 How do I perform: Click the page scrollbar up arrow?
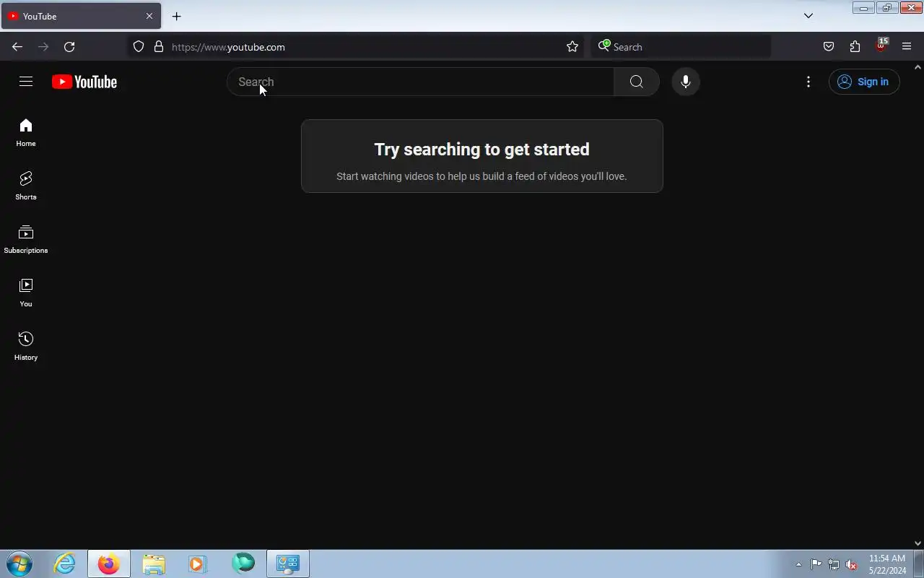[918, 67]
